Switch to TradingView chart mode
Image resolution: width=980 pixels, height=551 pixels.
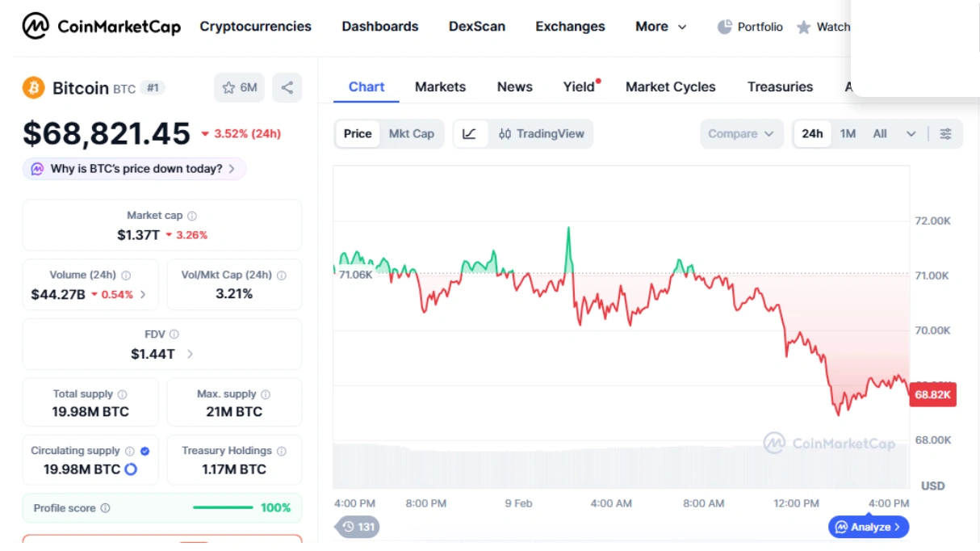541,134
